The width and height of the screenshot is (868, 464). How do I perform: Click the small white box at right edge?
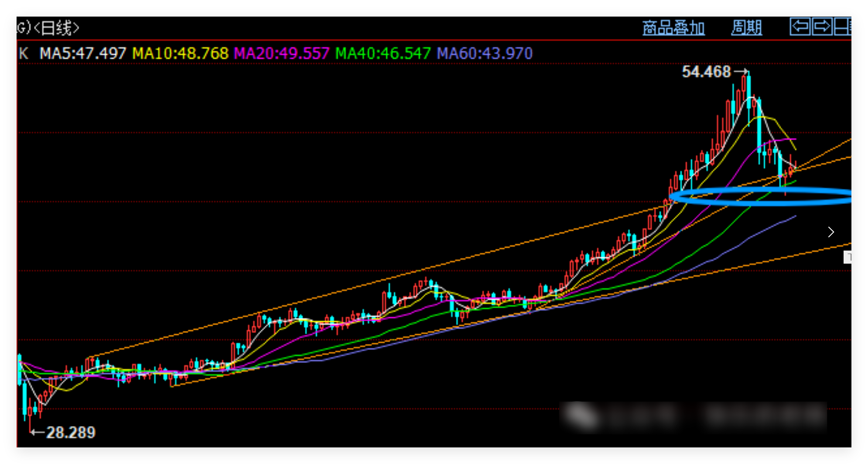tap(847, 257)
